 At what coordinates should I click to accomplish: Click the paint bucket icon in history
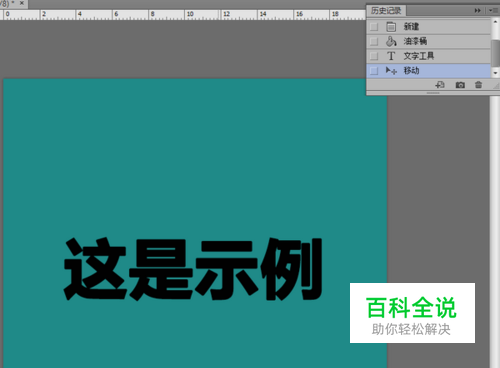pos(391,41)
